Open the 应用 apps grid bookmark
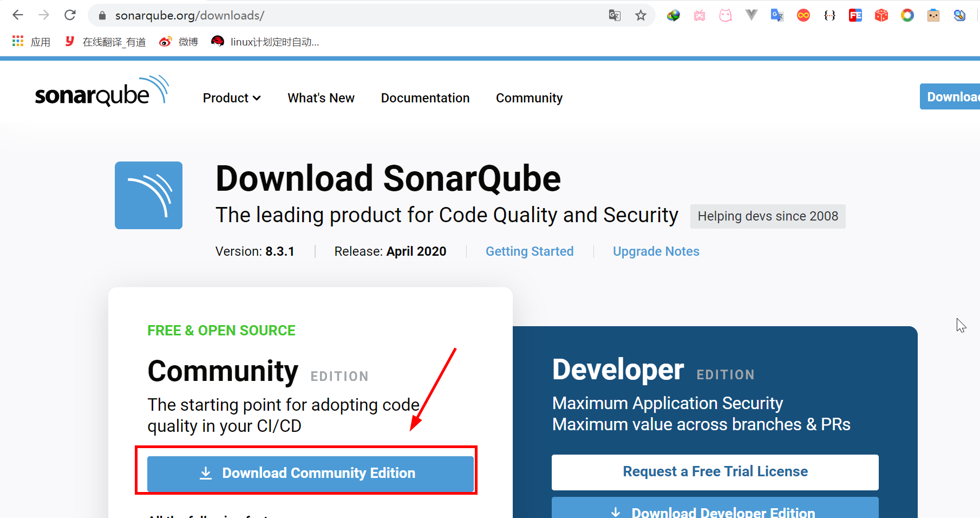The image size is (980, 518). (x=31, y=42)
